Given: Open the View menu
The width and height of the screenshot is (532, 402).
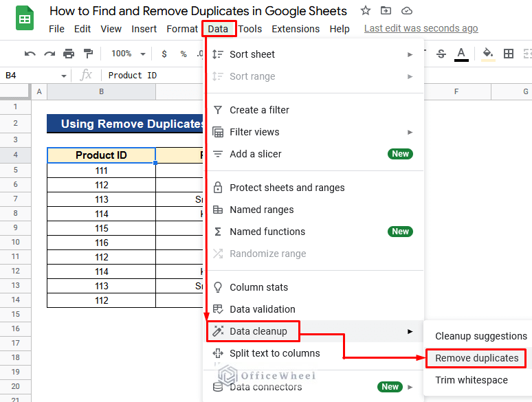Looking at the screenshot, I should (111, 29).
